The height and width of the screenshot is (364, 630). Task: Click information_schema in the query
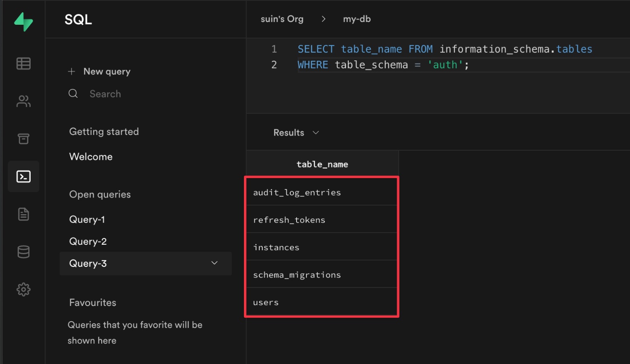495,49
